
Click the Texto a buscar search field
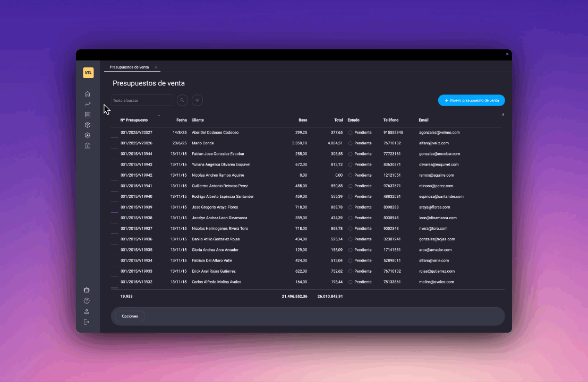click(142, 100)
